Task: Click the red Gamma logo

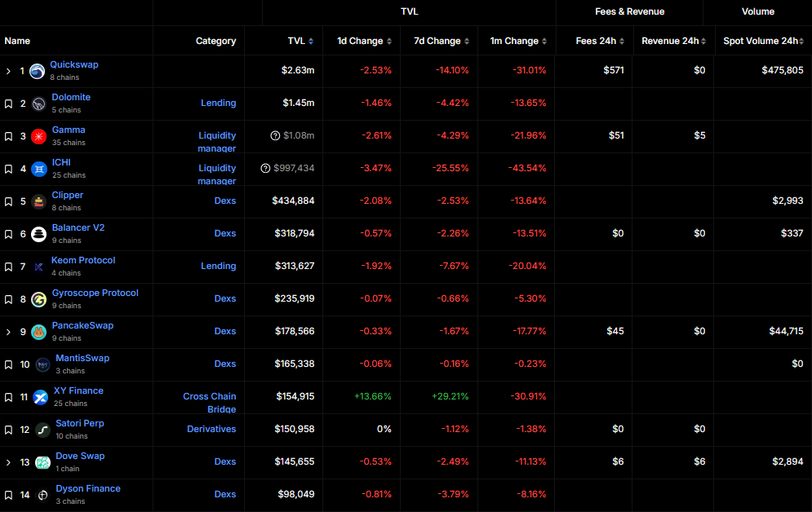Action: (39, 136)
